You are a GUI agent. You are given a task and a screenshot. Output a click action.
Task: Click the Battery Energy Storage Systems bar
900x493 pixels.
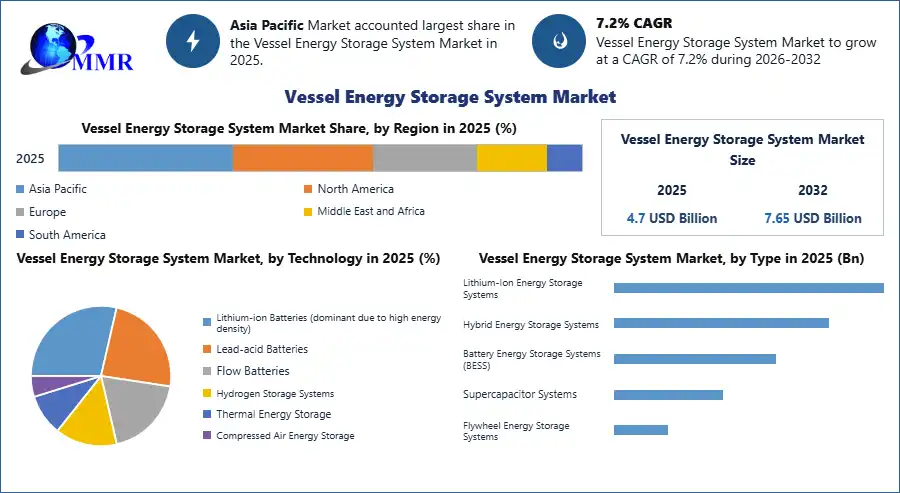[695, 359]
